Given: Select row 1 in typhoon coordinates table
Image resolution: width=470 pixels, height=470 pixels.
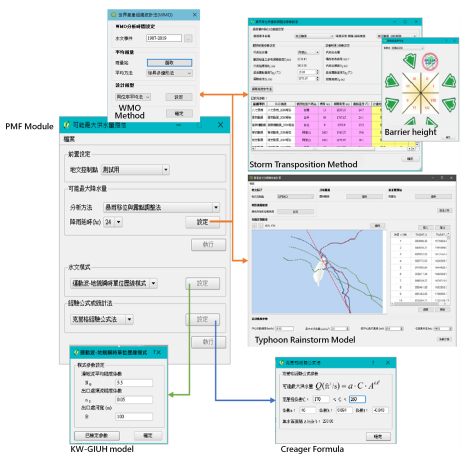Looking at the screenshot, I should click(419, 241).
